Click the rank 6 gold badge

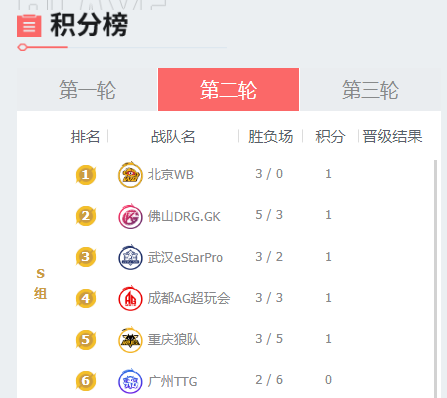point(86,381)
